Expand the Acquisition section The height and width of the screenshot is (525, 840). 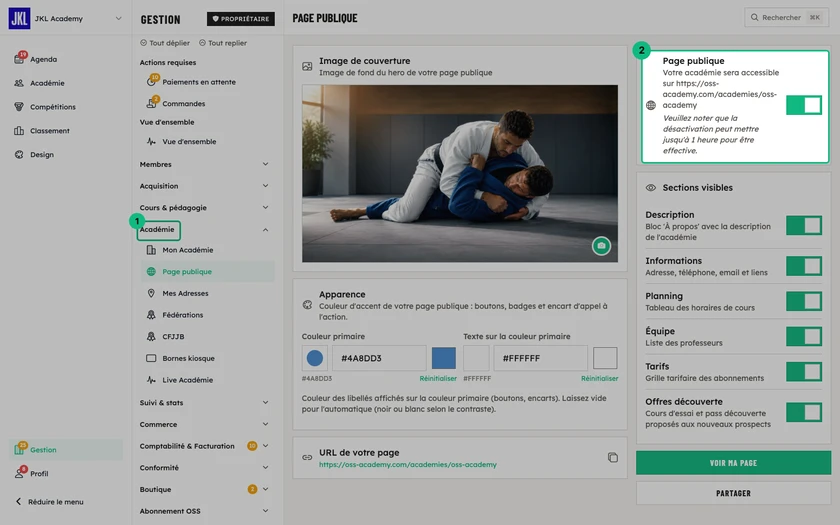click(265, 186)
